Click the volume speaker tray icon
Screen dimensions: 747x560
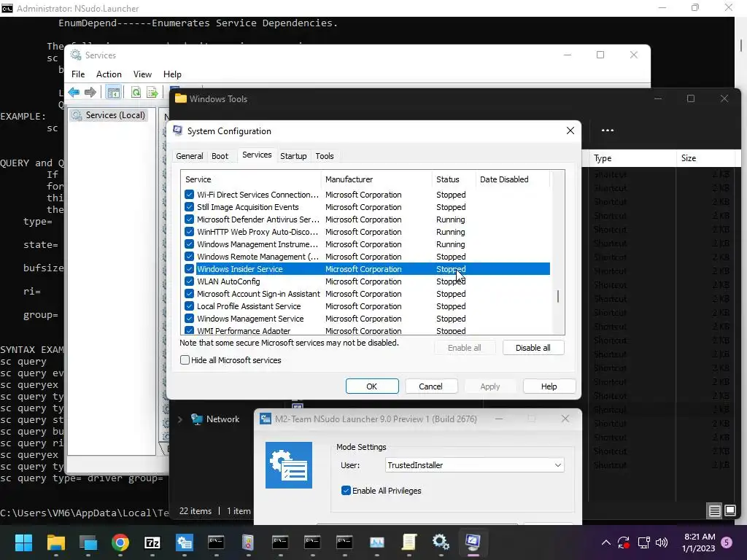pos(662,542)
